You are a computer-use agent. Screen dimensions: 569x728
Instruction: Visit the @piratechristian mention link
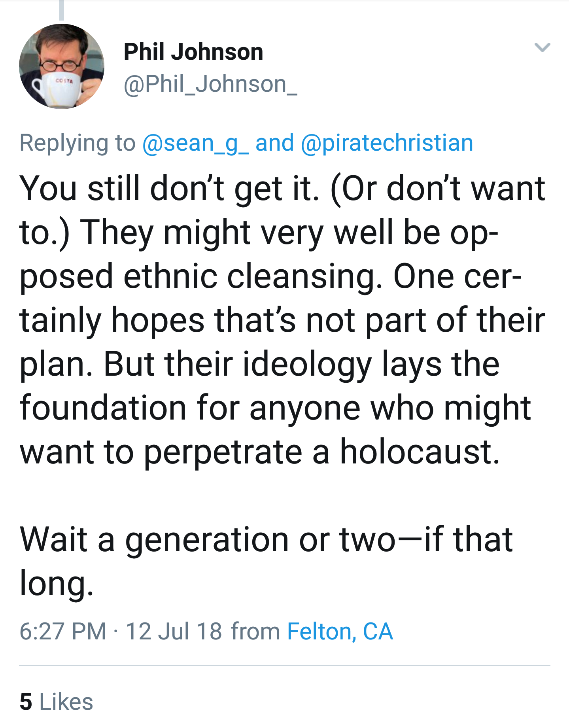[x=387, y=143]
